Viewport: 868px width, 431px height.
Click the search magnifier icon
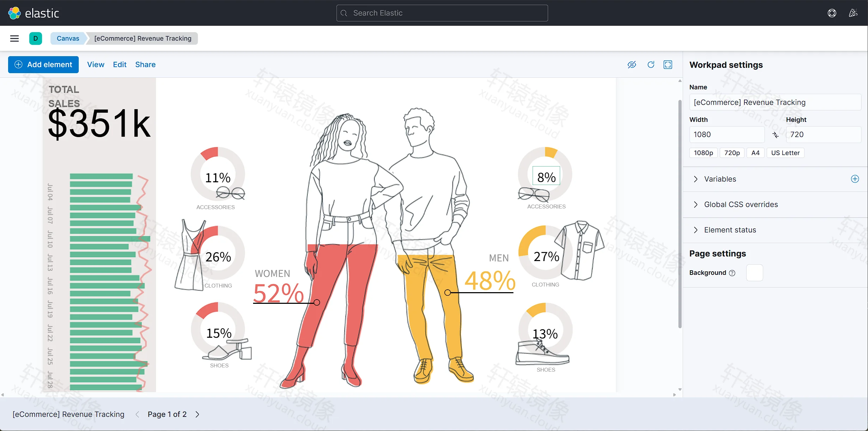344,13
